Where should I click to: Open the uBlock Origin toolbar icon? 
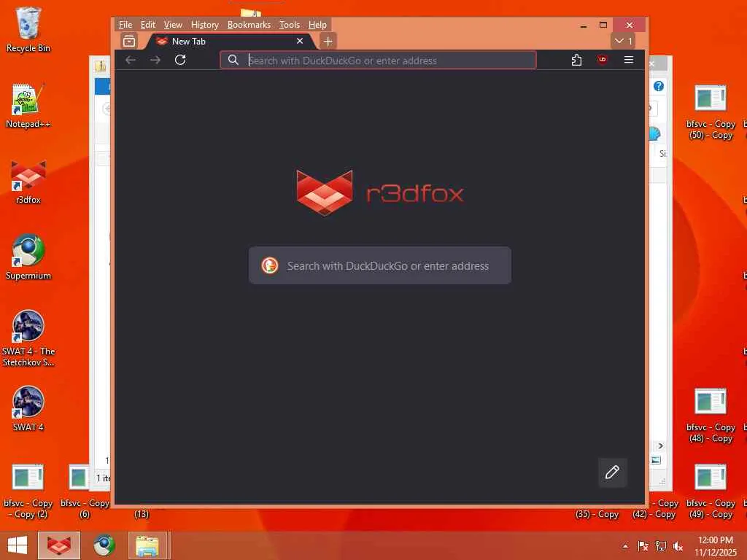pos(602,60)
